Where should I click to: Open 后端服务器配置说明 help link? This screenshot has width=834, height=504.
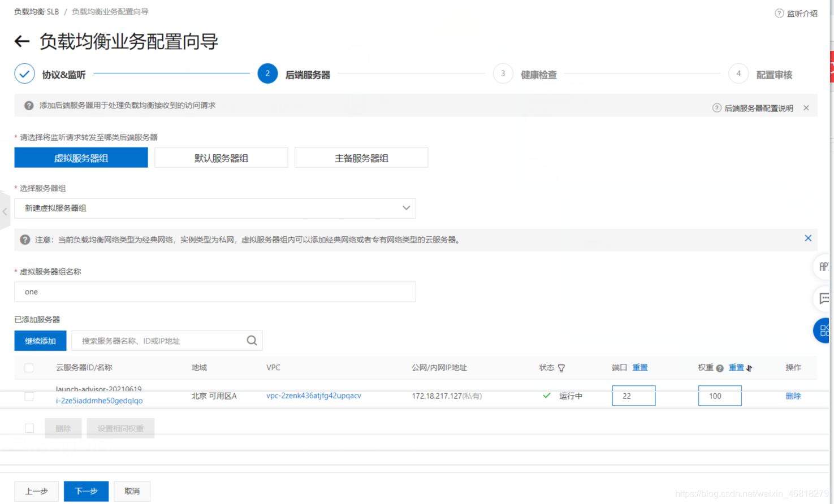pos(753,108)
